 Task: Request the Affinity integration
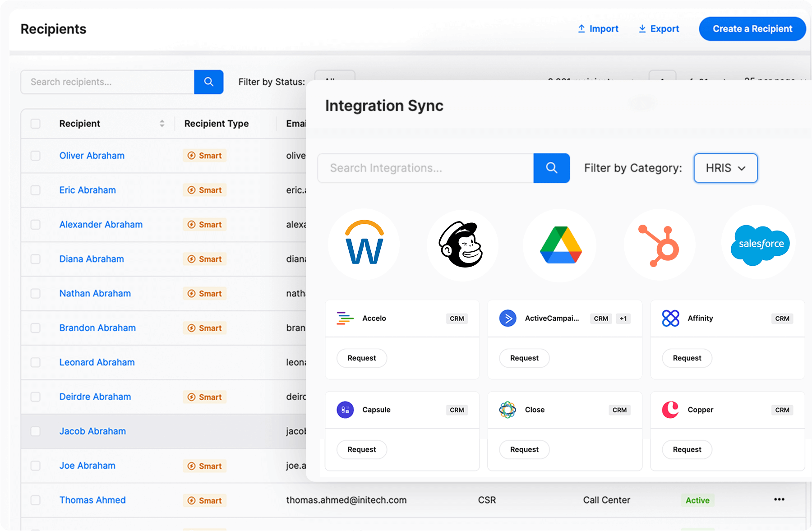tap(687, 358)
